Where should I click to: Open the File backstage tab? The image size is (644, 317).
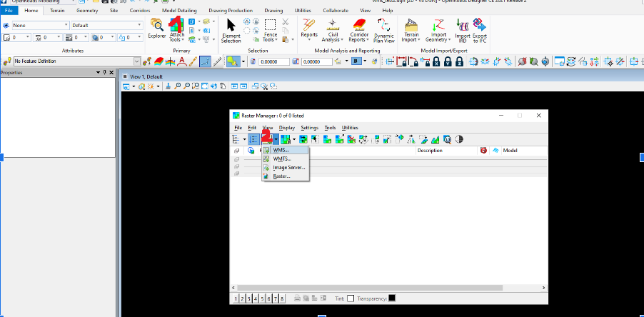pyautogui.click(x=9, y=11)
